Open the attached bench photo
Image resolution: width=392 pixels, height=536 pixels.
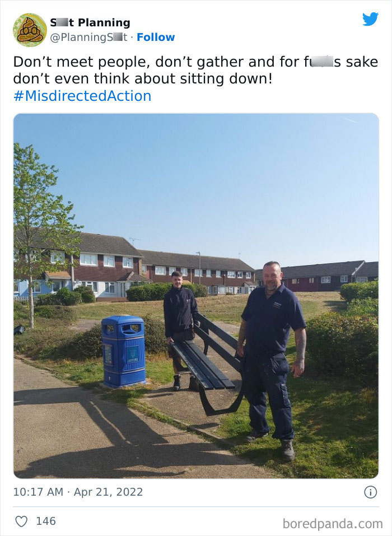point(196,296)
